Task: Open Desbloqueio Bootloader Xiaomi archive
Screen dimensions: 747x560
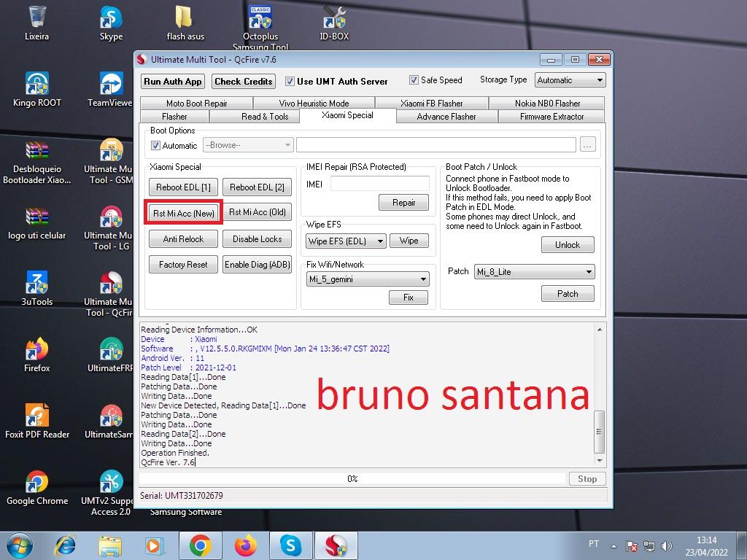Action: (36, 162)
